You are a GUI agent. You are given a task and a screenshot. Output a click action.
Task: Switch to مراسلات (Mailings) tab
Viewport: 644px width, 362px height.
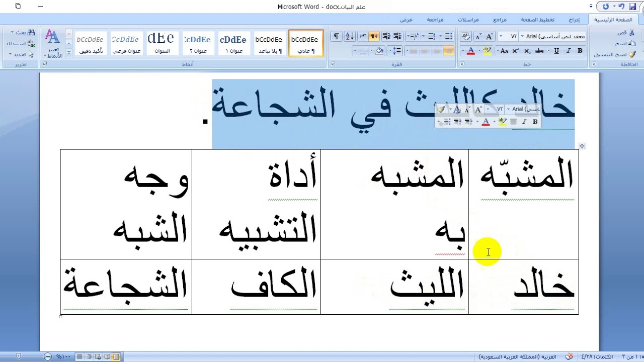(x=468, y=20)
